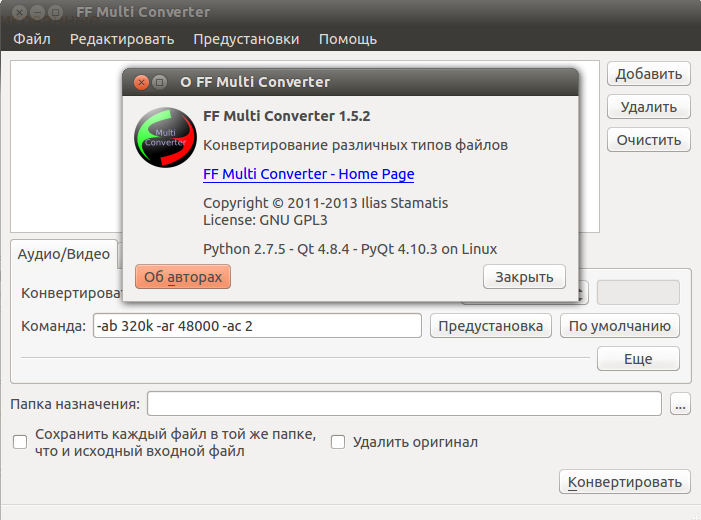Open the Предустановки menu

click(246, 39)
